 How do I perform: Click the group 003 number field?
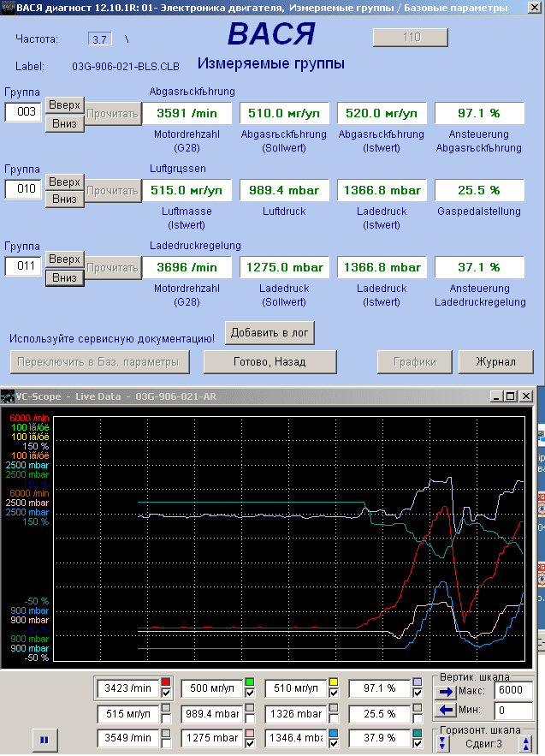click(23, 112)
